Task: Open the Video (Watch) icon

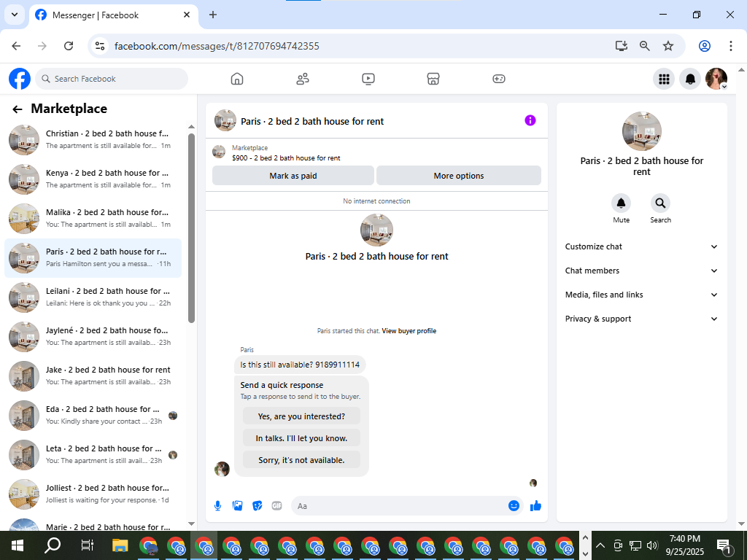Action: [x=368, y=79]
